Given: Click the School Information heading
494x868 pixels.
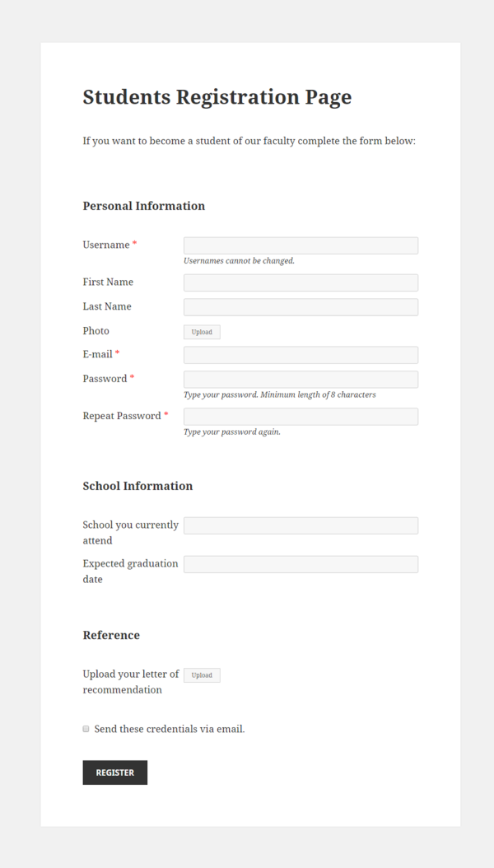Looking at the screenshot, I should coord(137,486).
